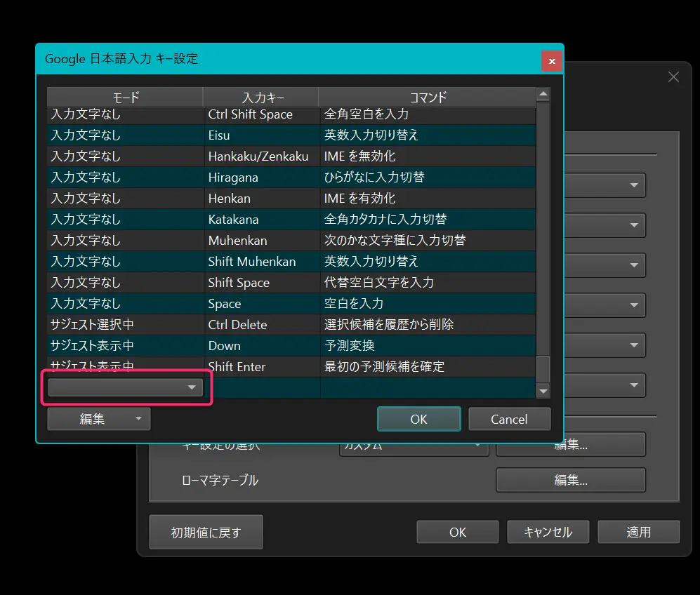Click the 全角空白を入力 command cell
The image size is (700, 595).
428,114
